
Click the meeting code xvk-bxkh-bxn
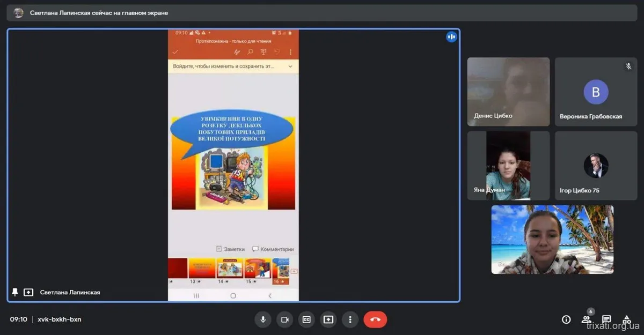60,319
